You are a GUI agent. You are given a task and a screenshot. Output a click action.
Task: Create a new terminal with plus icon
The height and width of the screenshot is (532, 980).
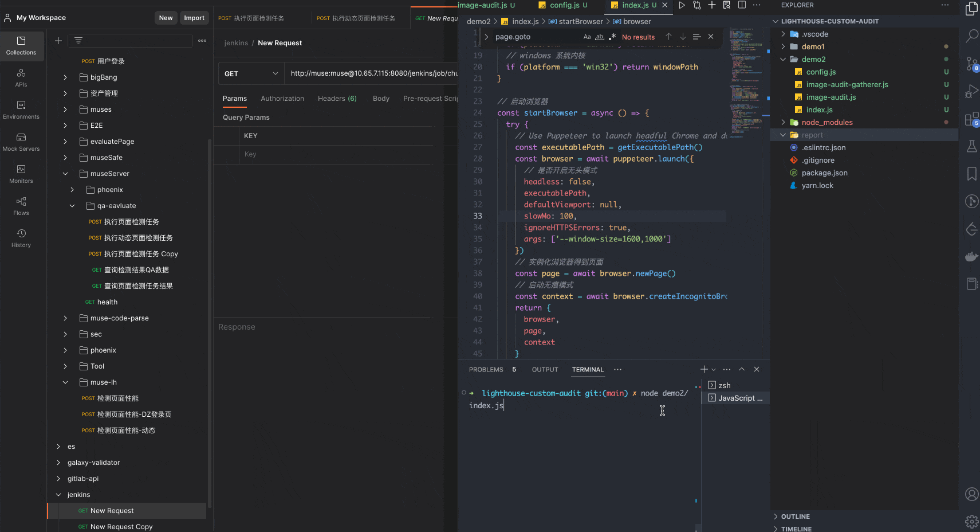704,370
